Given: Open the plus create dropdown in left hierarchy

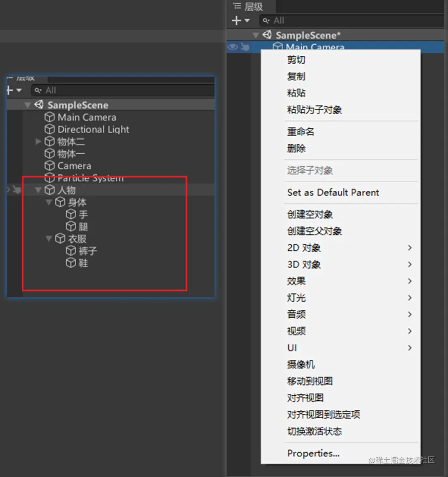Looking at the screenshot, I should pyautogui.click(x=14, y=91).
